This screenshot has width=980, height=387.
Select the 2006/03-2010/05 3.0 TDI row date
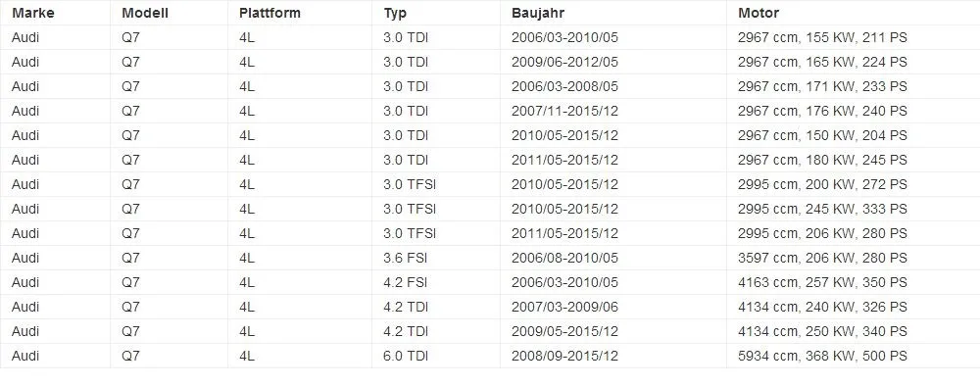pyautogui.click(x=564, y=37)
